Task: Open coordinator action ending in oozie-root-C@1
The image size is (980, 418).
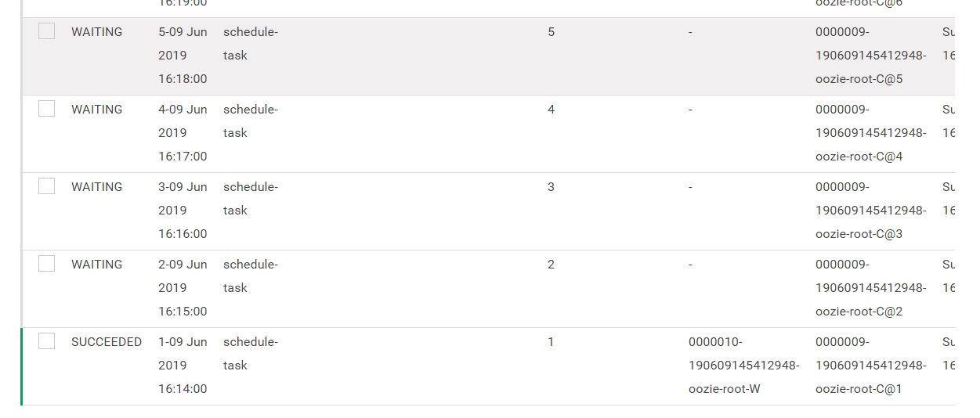Action: (870, 366)
